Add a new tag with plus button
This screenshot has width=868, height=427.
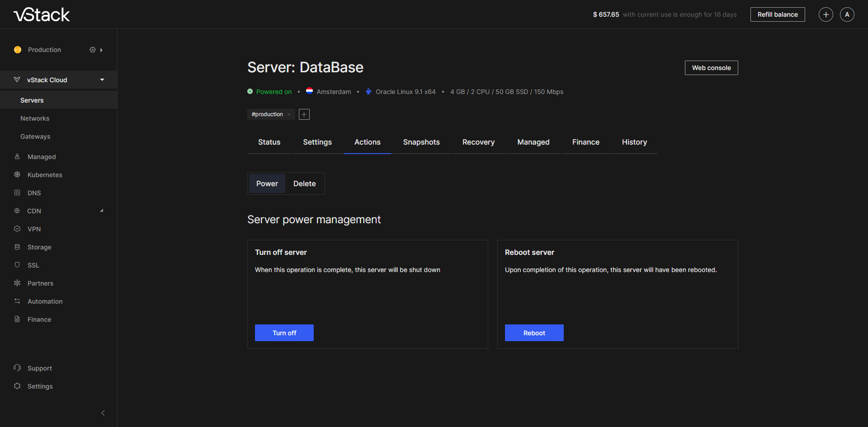pyautogui.click(x=304, y=114)
